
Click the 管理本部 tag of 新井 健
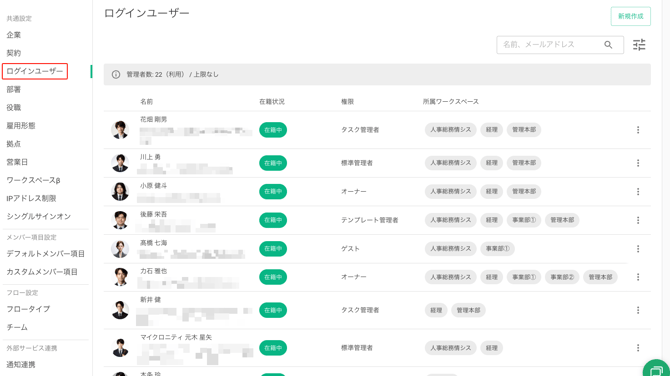[x=468, y=310]
